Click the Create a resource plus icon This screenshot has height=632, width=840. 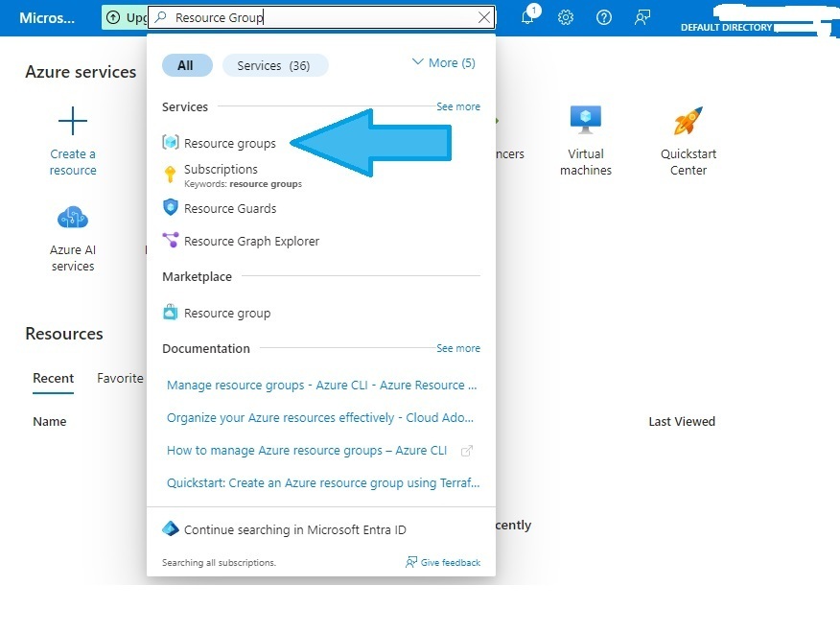point(73,121)
